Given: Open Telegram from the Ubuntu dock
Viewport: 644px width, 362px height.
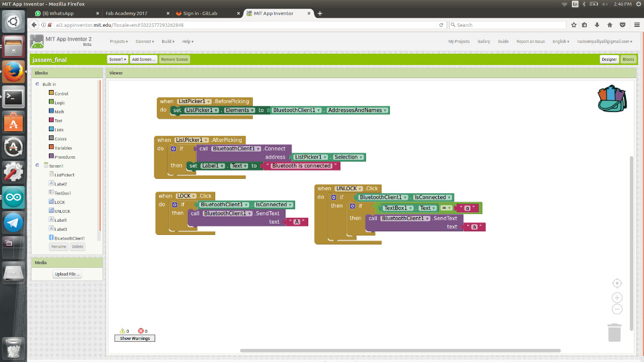Looking at the screenshot, I should point(13,222).
